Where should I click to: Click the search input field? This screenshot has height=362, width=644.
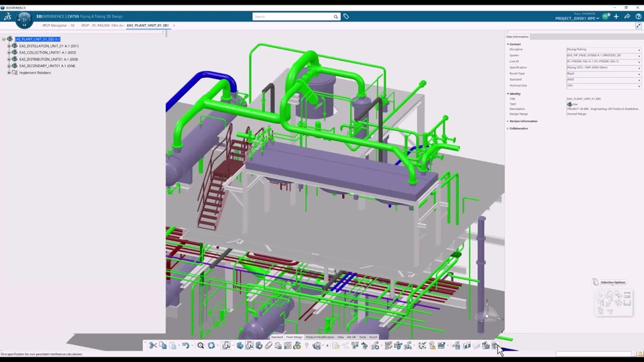(292, 16)
